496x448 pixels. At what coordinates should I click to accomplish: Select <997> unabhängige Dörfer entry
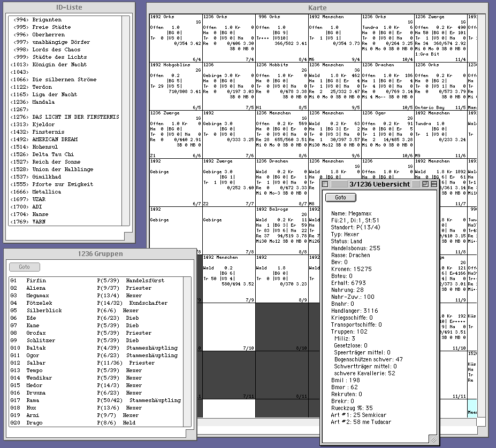pyautogui.click(x=65, y=42)
